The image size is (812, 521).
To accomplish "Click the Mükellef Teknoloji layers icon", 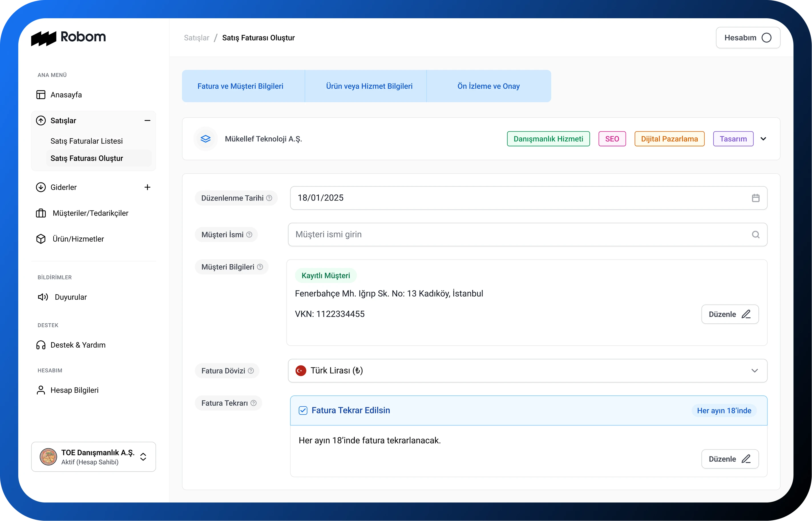I will pos(205,139).
